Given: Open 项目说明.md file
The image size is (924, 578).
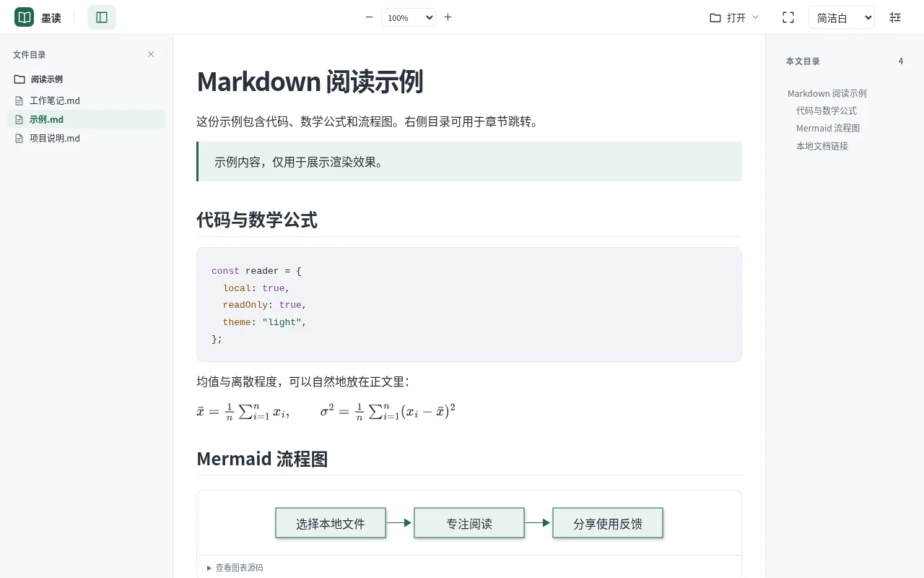Looking at the screenshot, I should pos(86,138).
